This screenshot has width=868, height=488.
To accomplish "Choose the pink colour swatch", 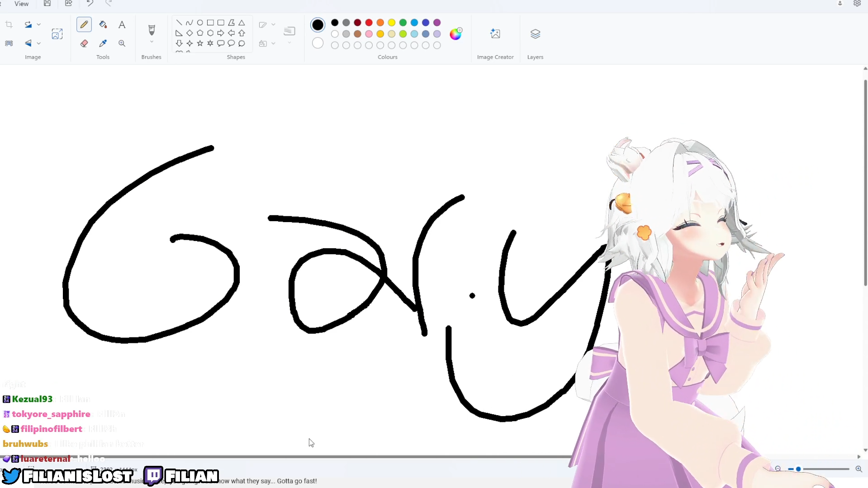I will pos(369,34).
